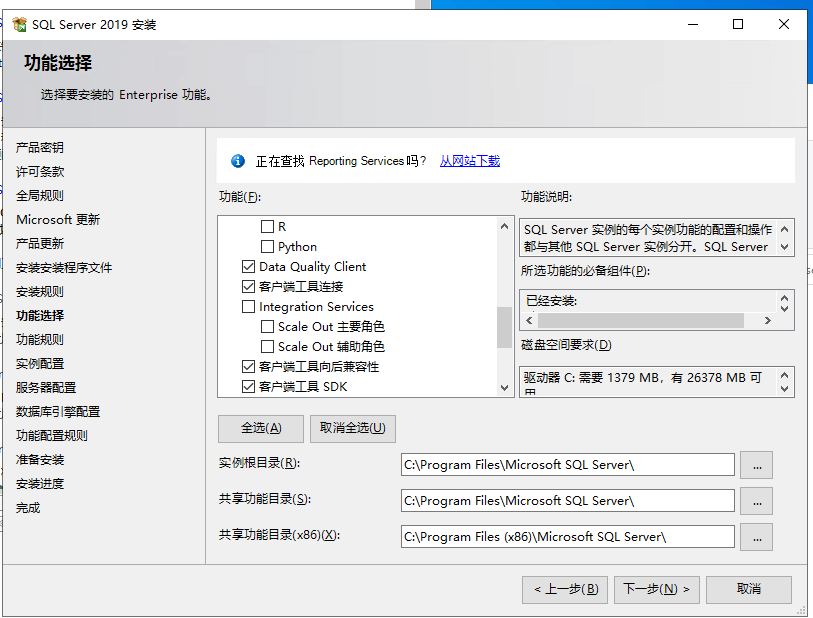Click the blue information icon beside the Reporting Services notice
Screen dimensions: 813x618
238,161
